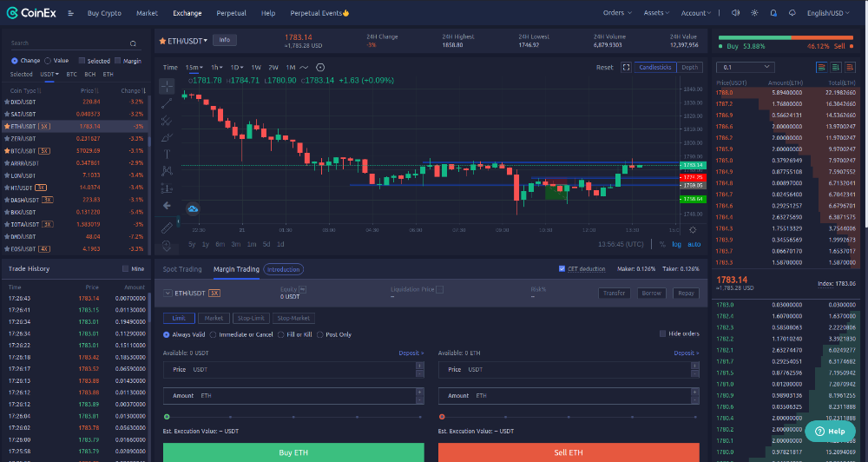Open chart settings hexagon icon

pos(320,68)
